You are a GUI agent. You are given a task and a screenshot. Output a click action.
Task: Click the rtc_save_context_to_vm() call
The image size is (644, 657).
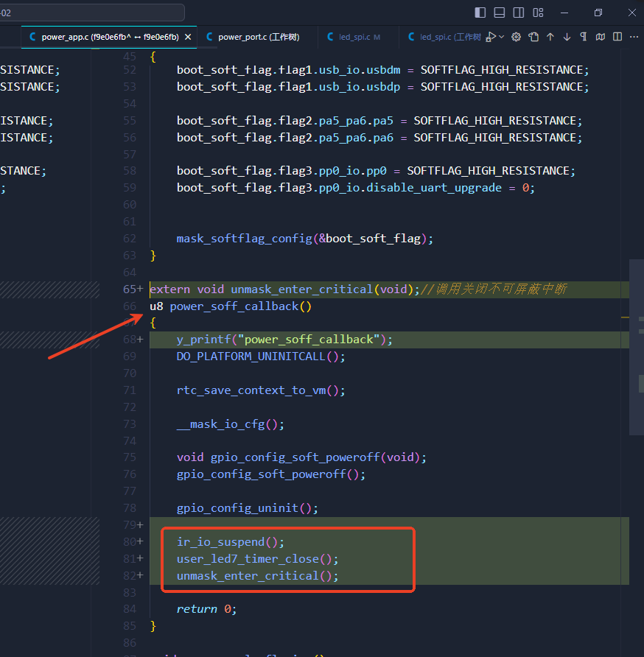261,390
